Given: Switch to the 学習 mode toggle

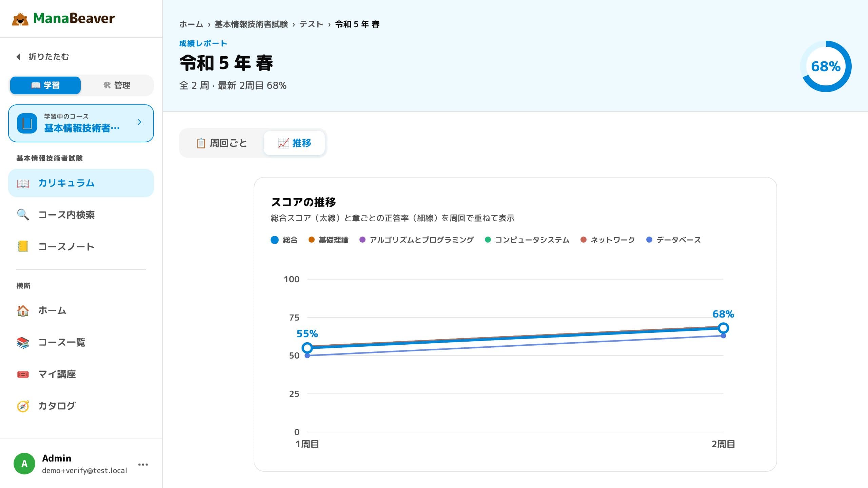Looking at the screenshot, I should (45, 85).
